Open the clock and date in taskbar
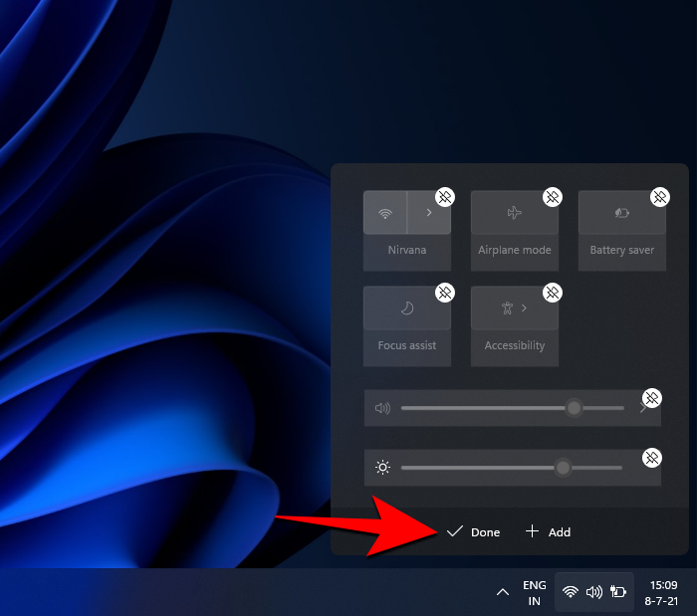The image size is (697, 616). click(x=663, y=592)
